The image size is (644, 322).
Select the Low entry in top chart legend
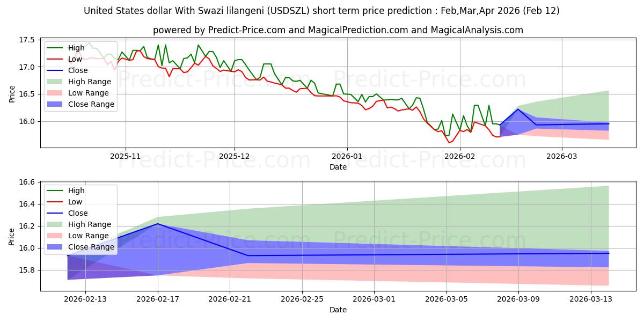[76, 59]
